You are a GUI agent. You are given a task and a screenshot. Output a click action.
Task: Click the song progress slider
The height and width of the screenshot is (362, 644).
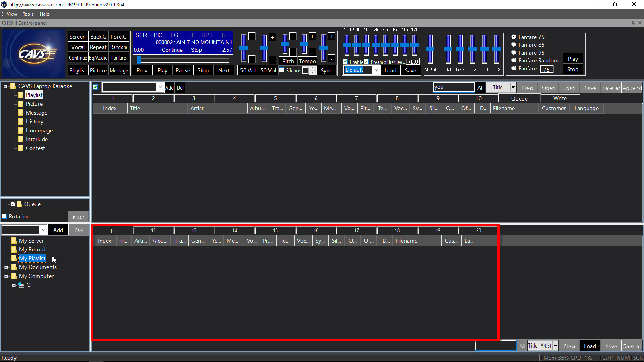[x=183, y=60]
